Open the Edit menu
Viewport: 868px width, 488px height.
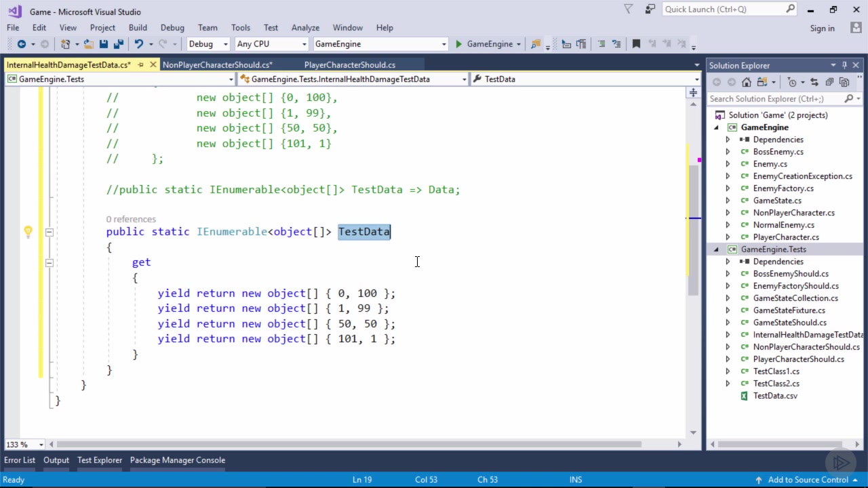(x=39, y=28)
